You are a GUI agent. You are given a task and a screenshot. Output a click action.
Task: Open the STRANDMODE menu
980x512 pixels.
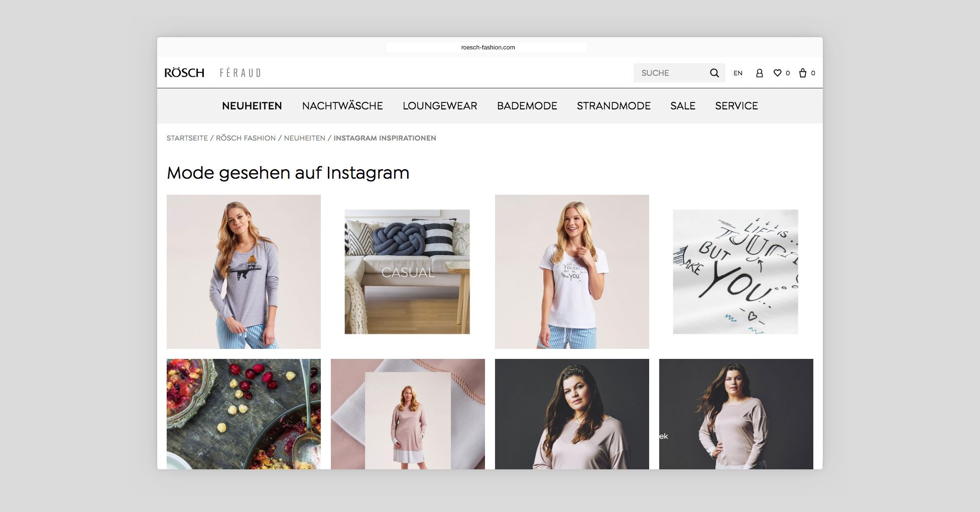point(614,106)
